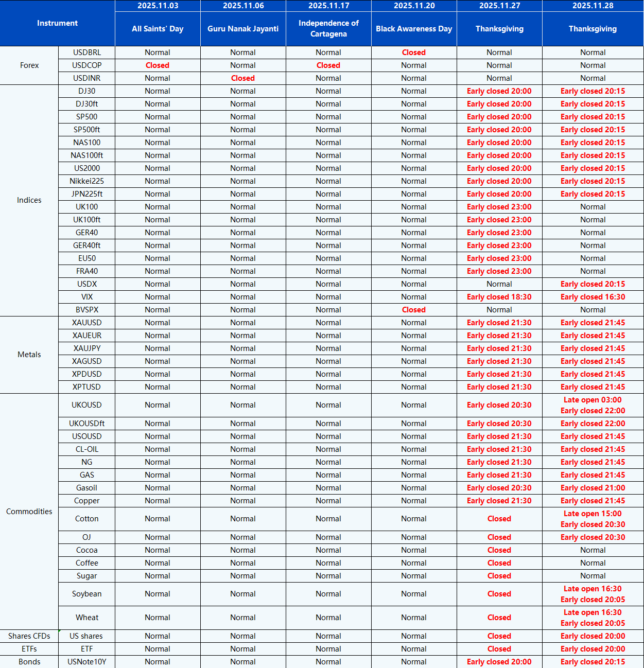Select Cotton Late open 15:00 cell
644x668 pixels.
(593, 514)
